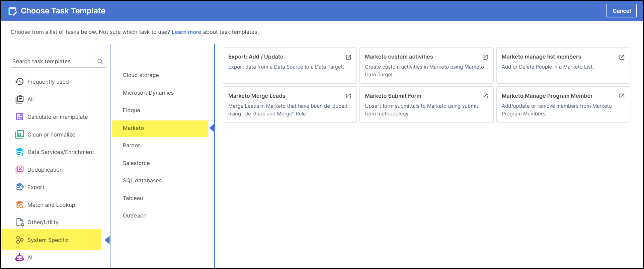Open Marketo Merge Leads external link icon
The height and width of the screenshot is (269, 644).
click(x=348, y=96)
